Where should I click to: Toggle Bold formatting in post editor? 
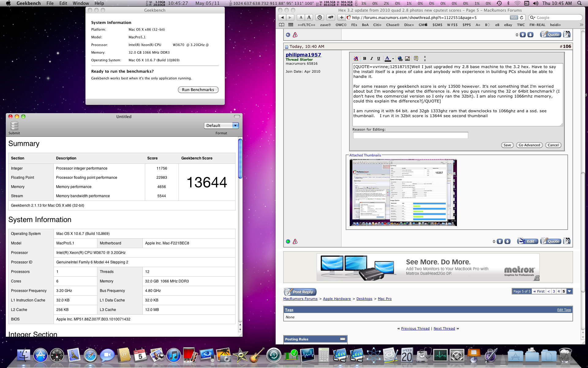tap(364, 58)
